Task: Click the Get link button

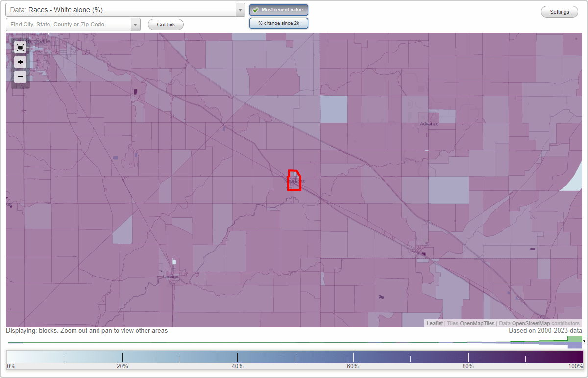Action: (165, 24)
